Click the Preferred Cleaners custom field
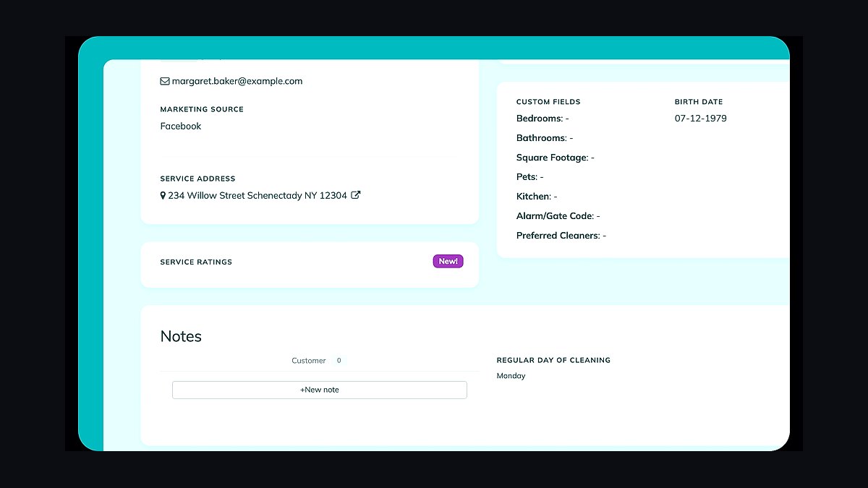868x488 pixels. (x=561, y=236)
